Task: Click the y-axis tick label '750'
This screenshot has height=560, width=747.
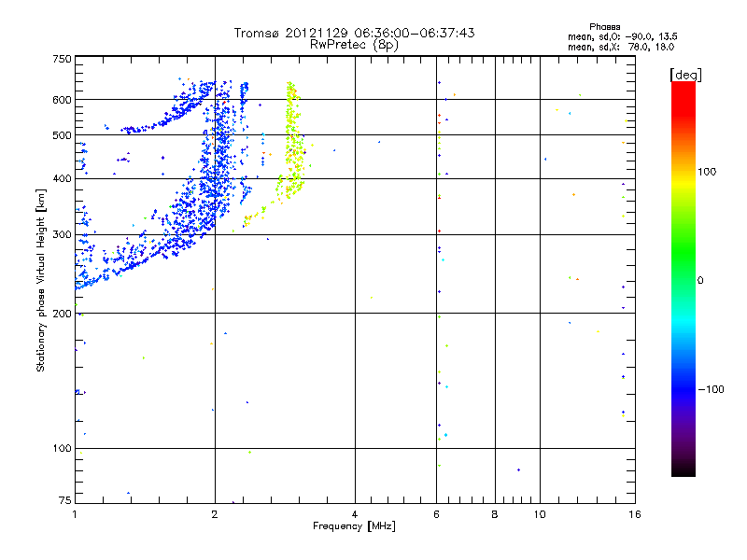Action: 62,59
